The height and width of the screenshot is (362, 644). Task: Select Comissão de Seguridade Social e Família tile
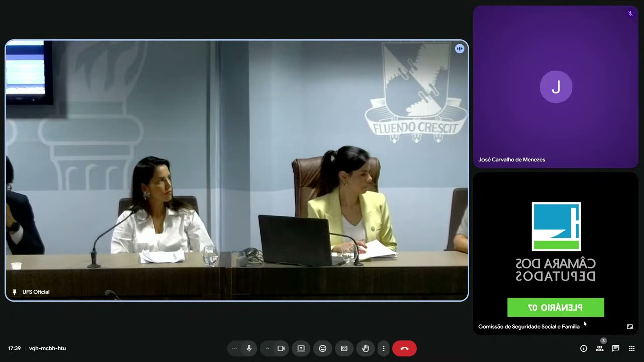[555, 253]
